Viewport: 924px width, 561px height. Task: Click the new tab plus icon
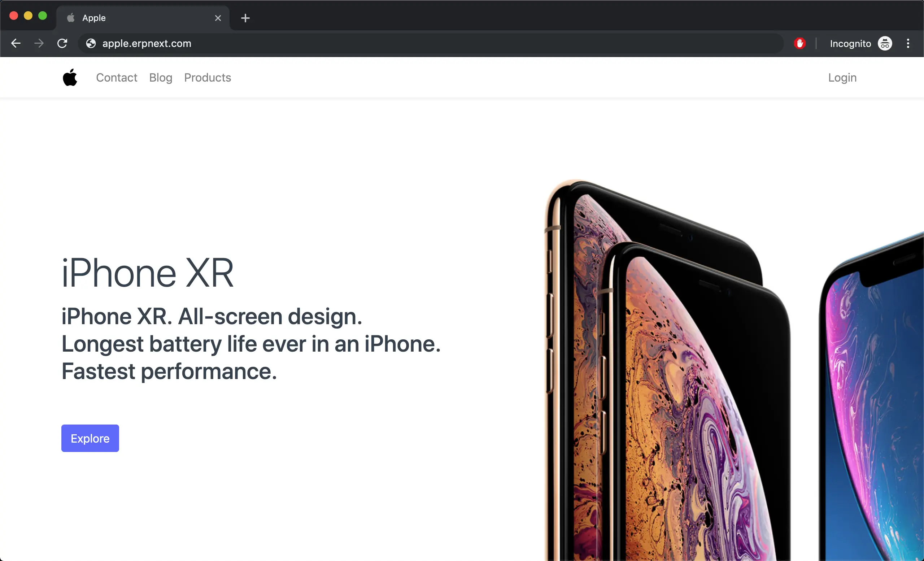pos(245,18)
